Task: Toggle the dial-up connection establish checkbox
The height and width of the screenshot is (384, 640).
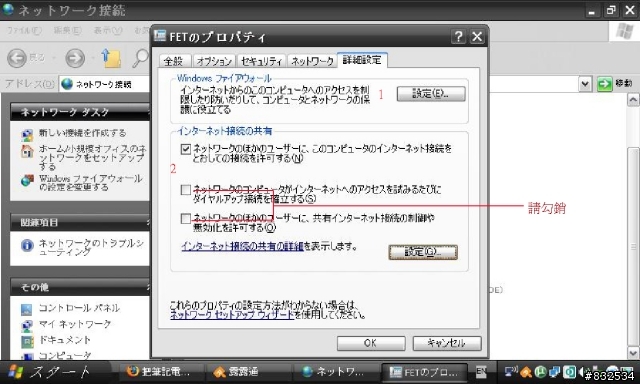Action: [x=186, y=190]
